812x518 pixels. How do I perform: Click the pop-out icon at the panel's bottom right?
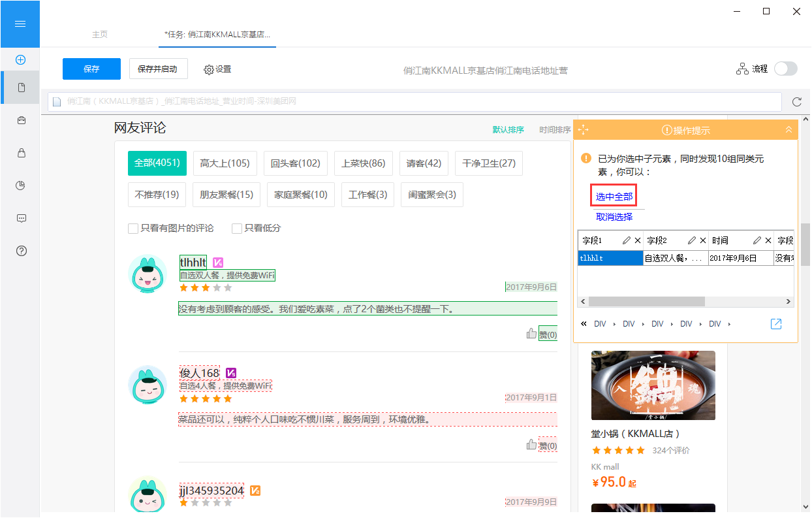point(776,324)
